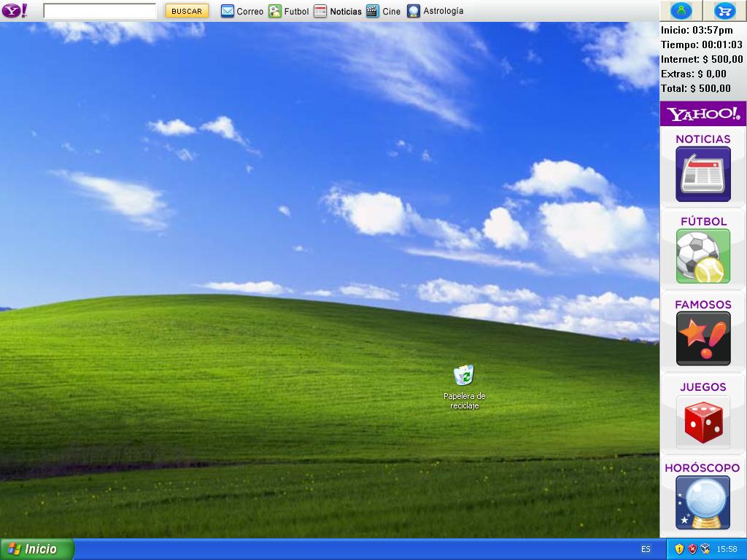
Task: Click the Astrología crystal ball toolbar icon
Action: (414, 11)
